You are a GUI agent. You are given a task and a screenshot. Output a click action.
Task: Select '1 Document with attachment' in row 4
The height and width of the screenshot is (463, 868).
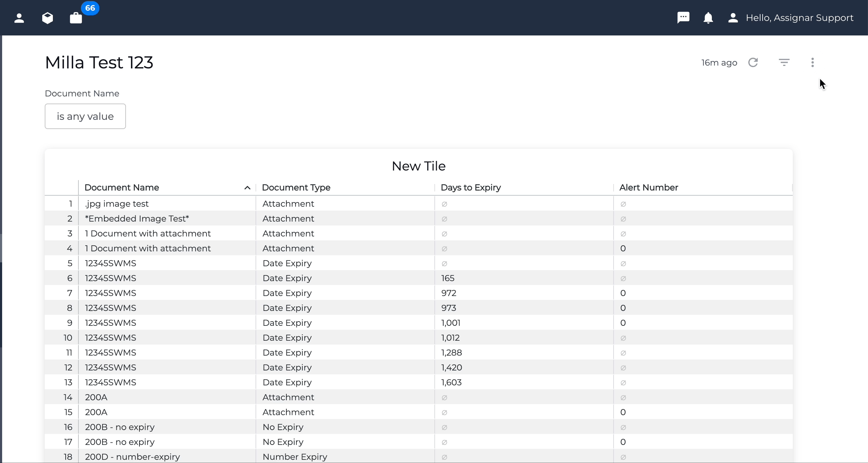[x=167, y=248]
